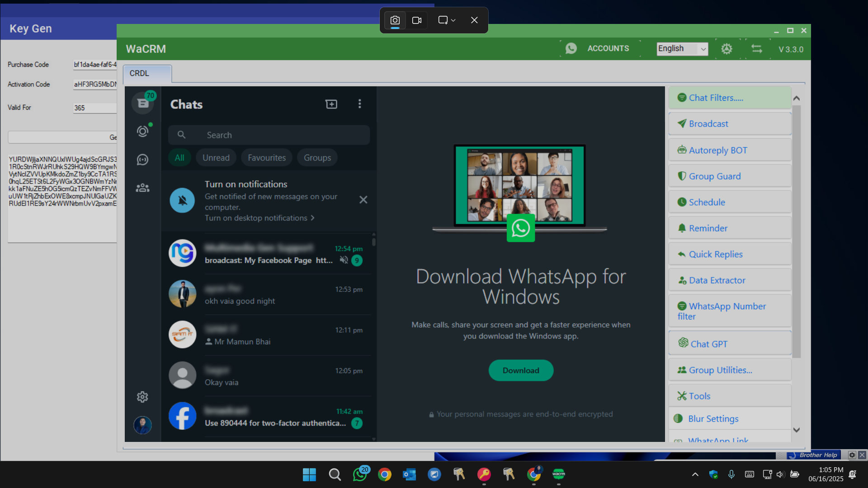
Task: Open profile avatar at sidebar bottom
Action: [x=142, y=425]
